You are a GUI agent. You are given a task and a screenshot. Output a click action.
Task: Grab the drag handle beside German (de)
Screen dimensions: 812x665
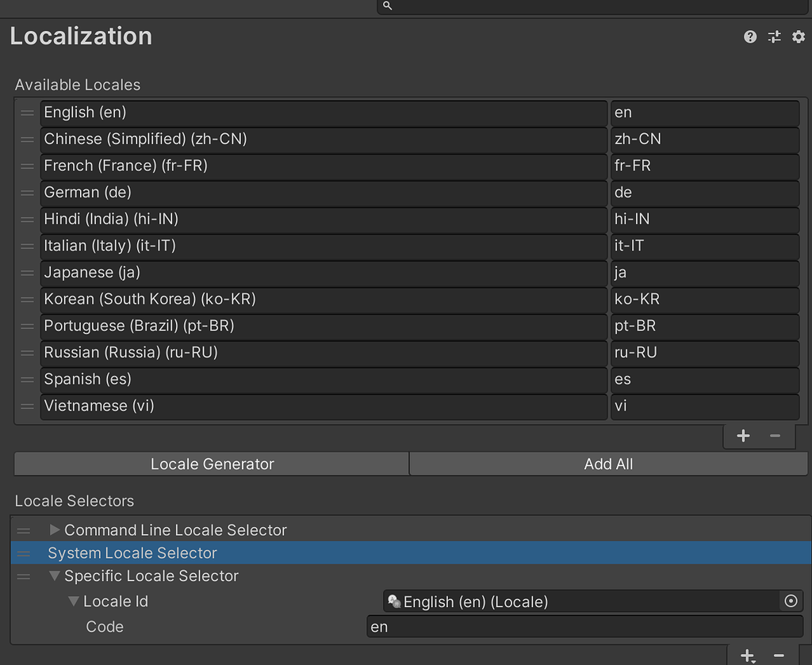coord(26,193)
